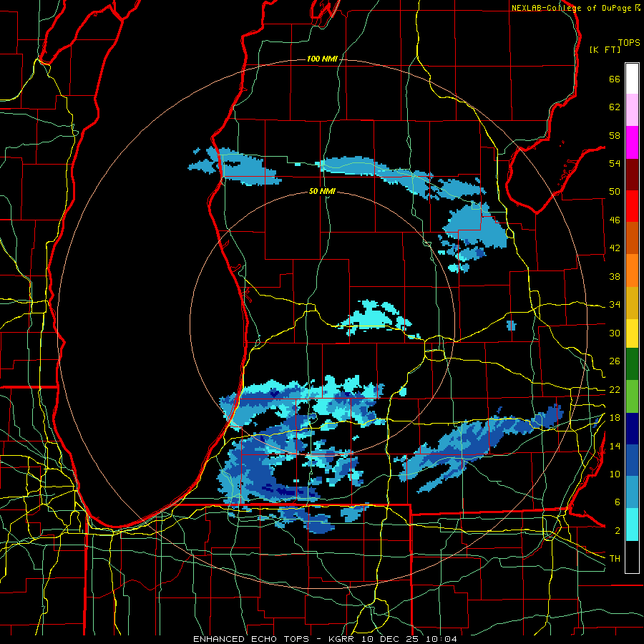This screenshot has width=644, height=644.
Task: Click the '6' legend value
Action: tap(617, 502)
